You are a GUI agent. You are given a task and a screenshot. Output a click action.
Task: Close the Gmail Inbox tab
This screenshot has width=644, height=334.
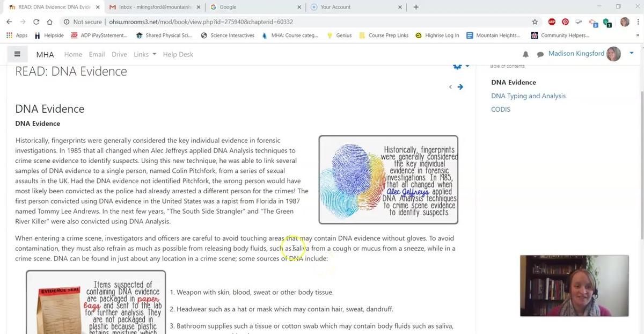tap(198, 7)
